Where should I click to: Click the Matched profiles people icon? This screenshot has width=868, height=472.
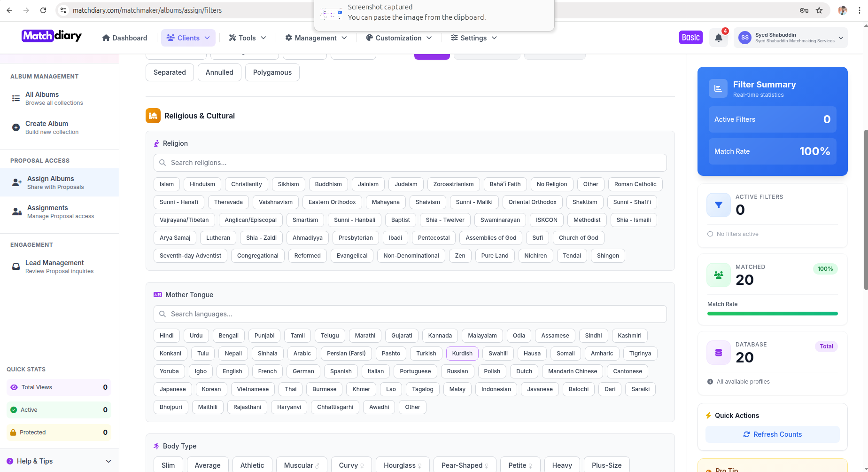pos(718,275)
